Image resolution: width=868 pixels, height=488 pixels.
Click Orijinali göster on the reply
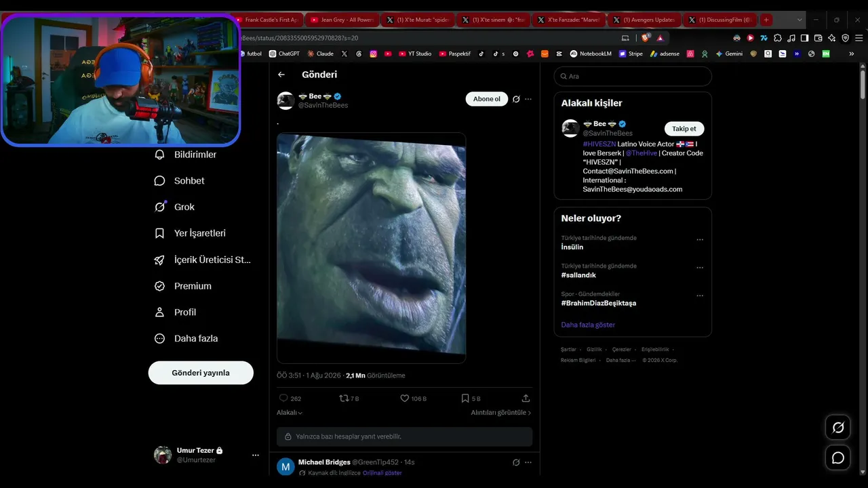[382, 473]
